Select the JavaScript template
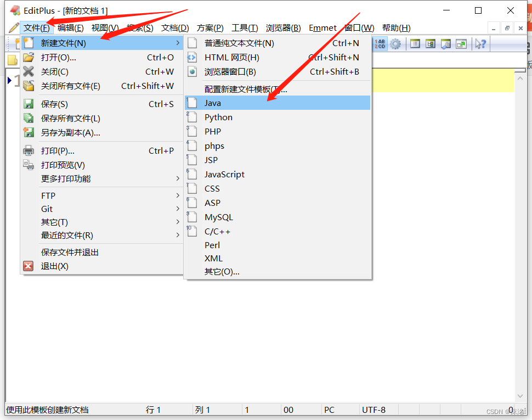Image resolution: width=532 pixels, height=420 pixels. tap(278, 174)
